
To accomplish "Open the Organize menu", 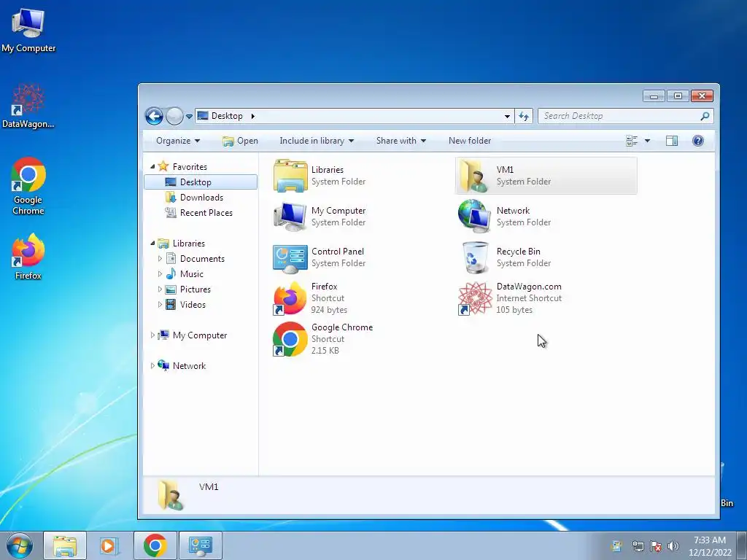I will tap(178, 141).
